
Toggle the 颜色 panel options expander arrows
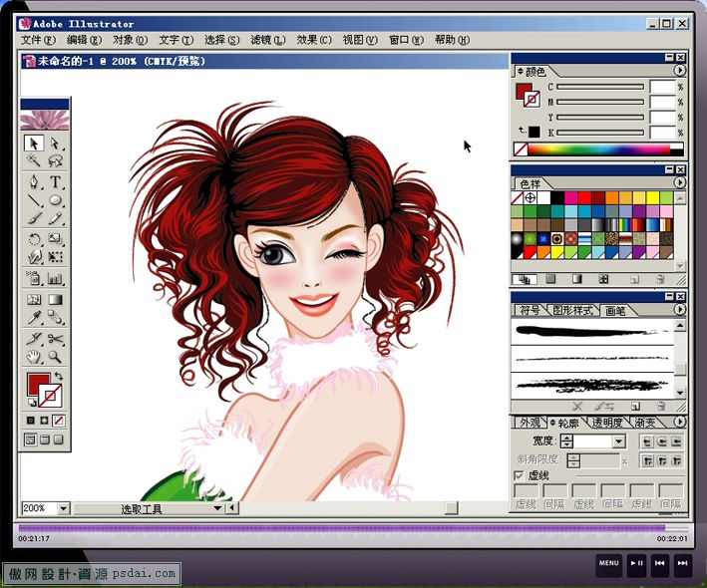(521, 71)
